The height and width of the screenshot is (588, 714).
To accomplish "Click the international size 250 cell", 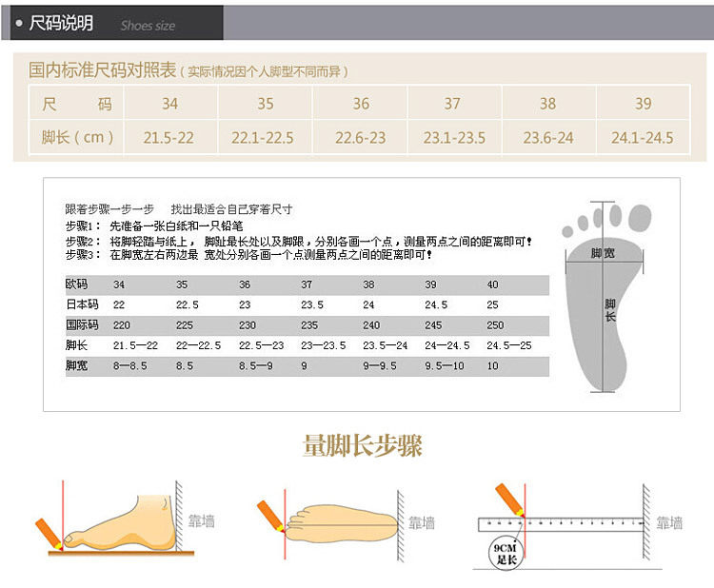I will tap(495, 325).
